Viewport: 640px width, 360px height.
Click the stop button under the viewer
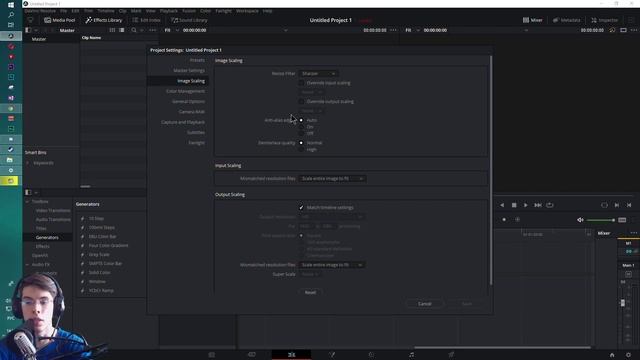tap(514, 205)
